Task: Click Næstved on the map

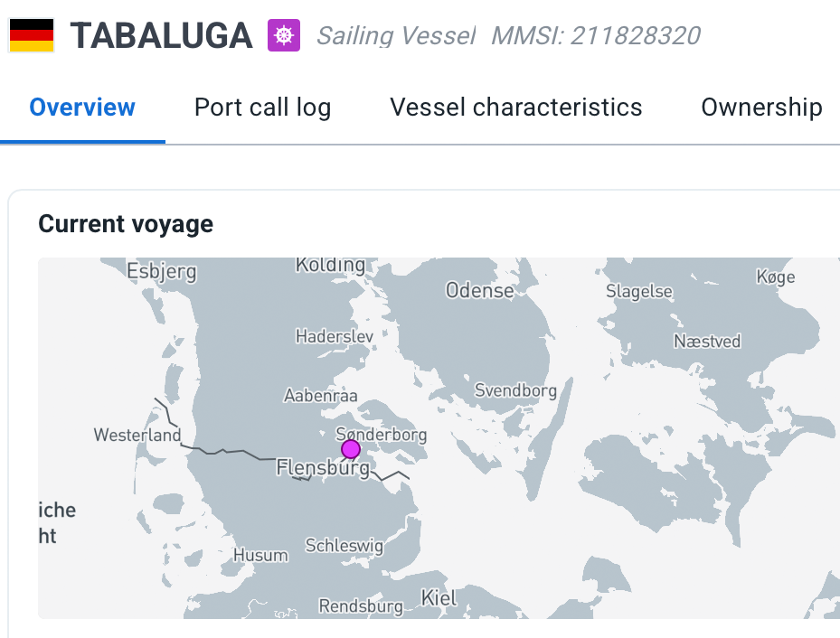Action: [707, 342]
